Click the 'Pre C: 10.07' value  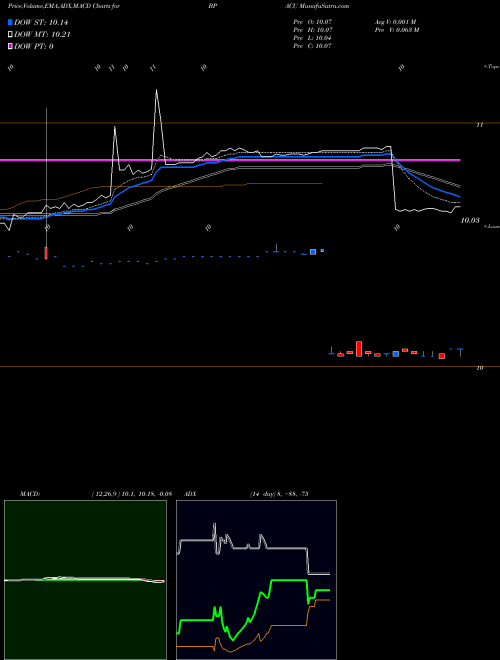[313, 46]
